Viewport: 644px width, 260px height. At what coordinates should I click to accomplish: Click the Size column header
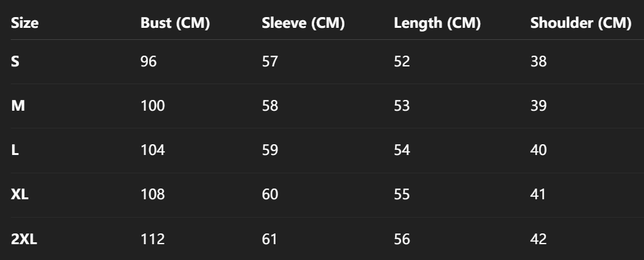click(x=25, y=24)
